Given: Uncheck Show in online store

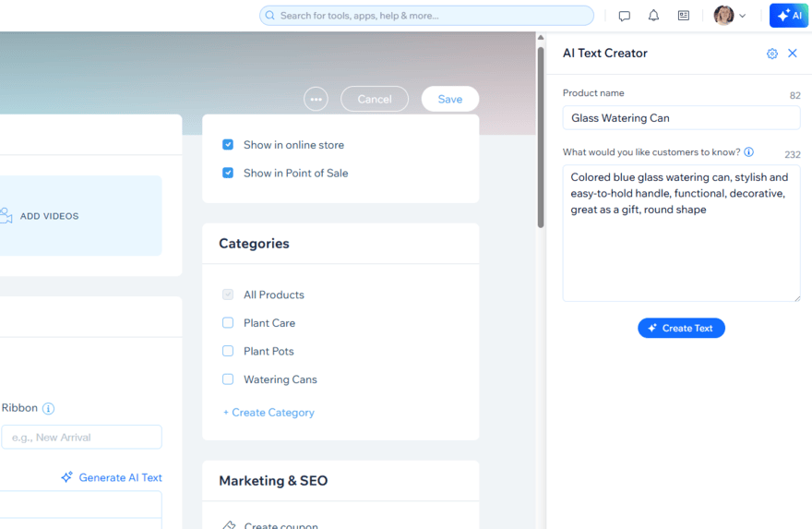Looking at the screenshot, I should (228, 145).
